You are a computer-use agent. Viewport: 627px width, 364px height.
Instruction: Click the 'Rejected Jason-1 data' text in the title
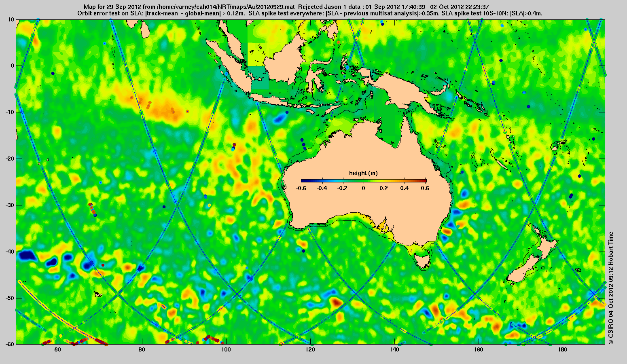coord(329,7)
